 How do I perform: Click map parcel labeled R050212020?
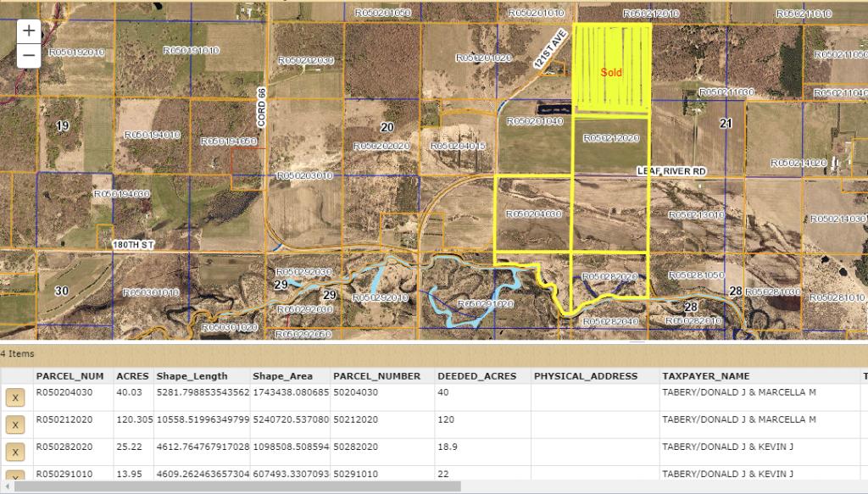pos(611,138)
